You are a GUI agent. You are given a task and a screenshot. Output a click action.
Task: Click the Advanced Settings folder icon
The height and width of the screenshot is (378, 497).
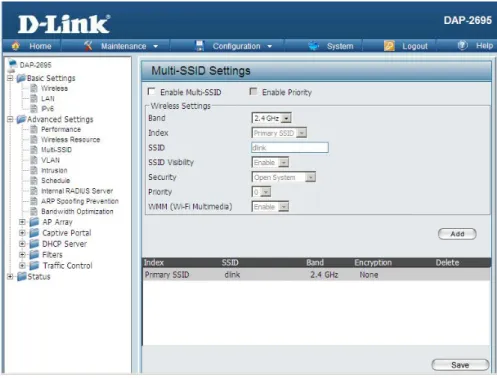pos(21,119)
